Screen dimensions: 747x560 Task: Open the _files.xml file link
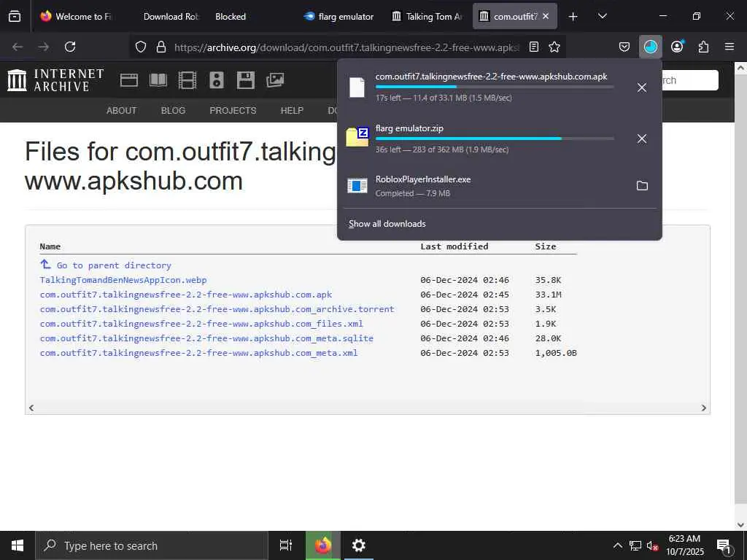(201, 324)
